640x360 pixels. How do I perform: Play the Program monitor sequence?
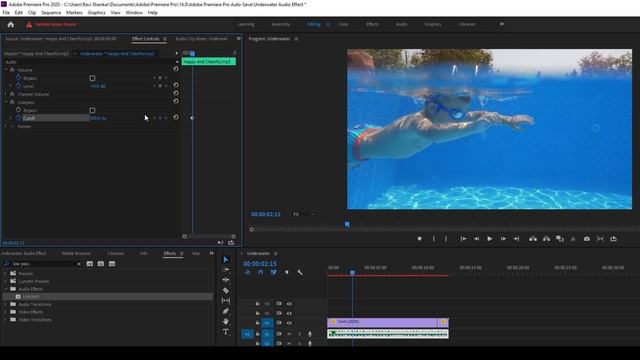coord(489,239)
